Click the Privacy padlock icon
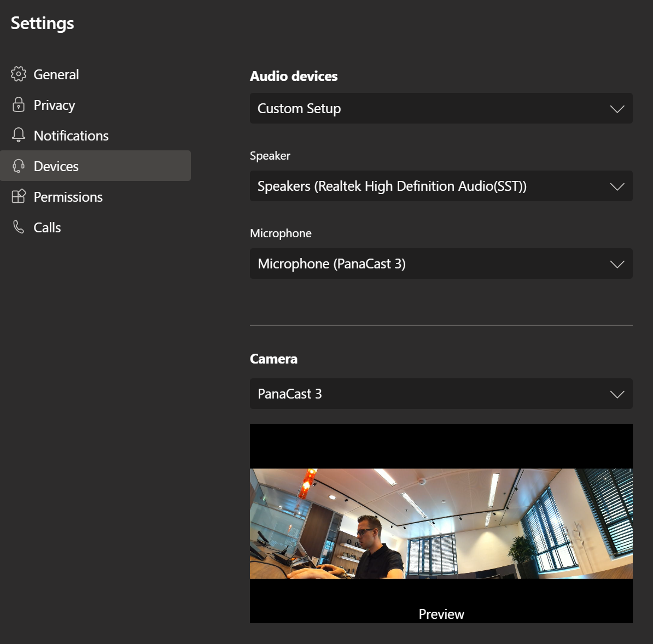Screen dimensions: 653x644 click(x=19, y=105)
